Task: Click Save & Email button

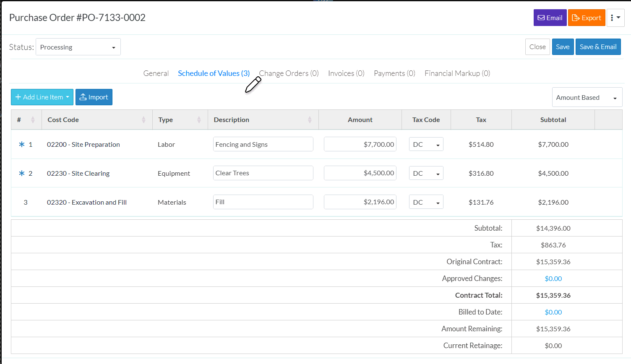Action: click(598, 47)
